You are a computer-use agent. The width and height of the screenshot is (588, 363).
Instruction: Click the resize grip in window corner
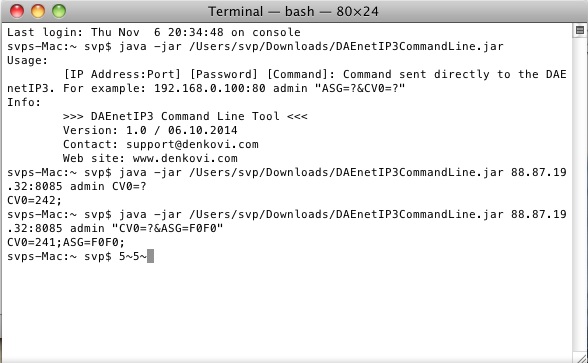click(580, 357)
